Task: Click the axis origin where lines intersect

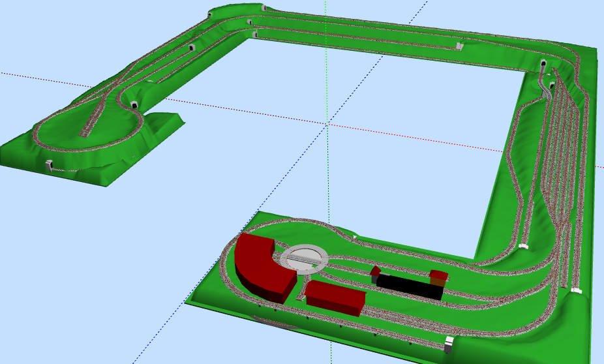Action: coord(327,123)
